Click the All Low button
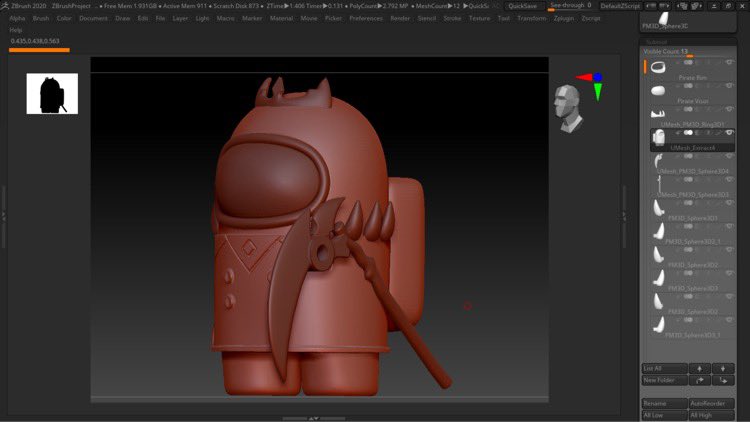 click(x=664, y=415)
